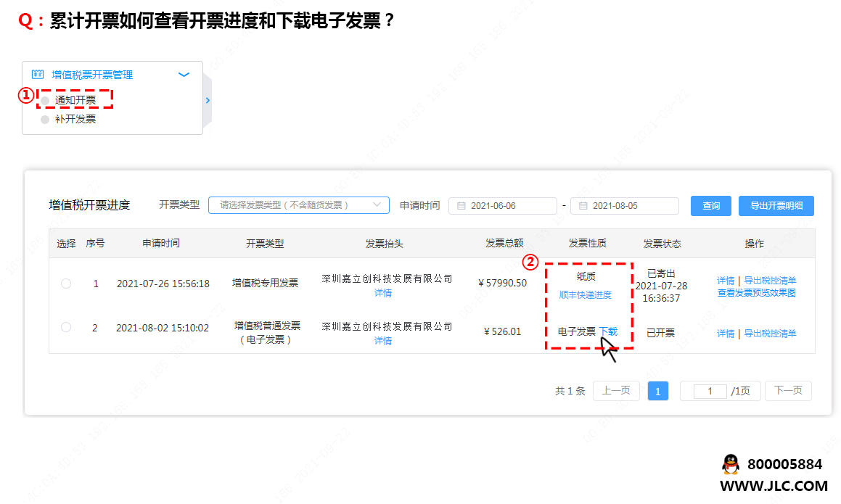The image size is (841, 504).
Task: Check 顺丰快递进度 shipping progress link
Action: [x=585, y=295]
